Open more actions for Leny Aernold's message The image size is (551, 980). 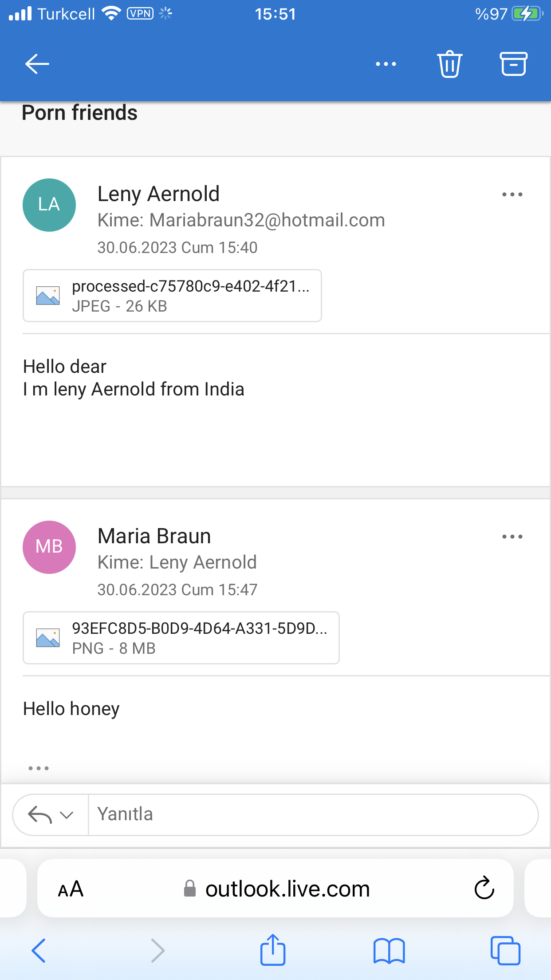(x=512, y=194)
